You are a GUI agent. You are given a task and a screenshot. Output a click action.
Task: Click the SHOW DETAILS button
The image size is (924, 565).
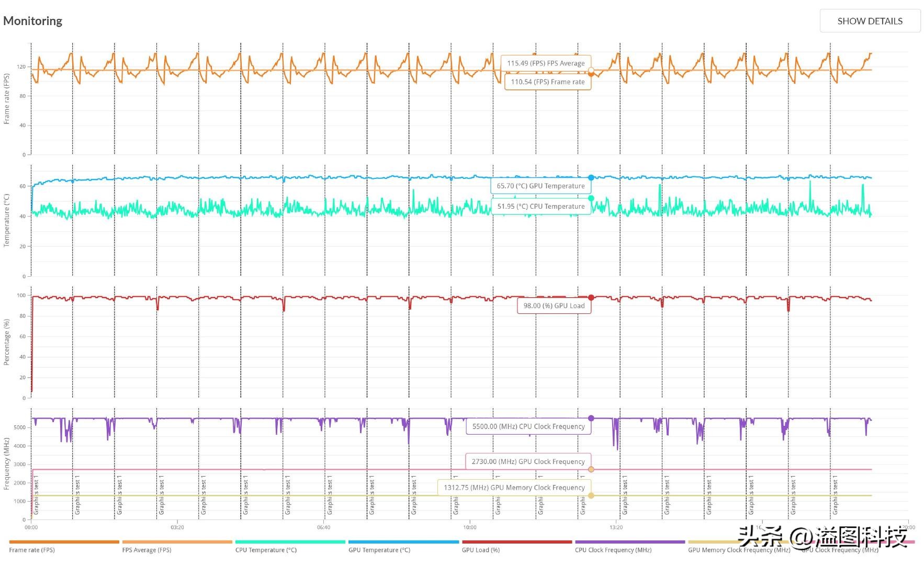pyautogui.click(x=870, y=21)
